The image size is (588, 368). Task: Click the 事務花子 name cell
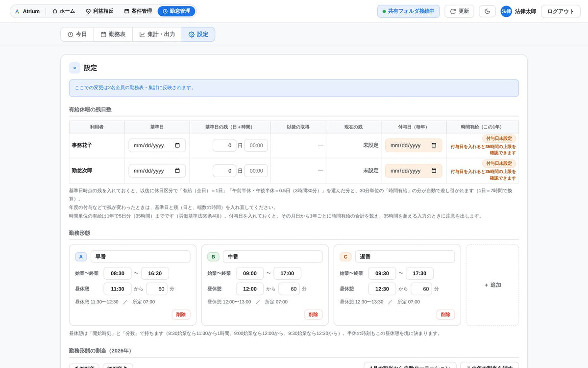[97, 146]
